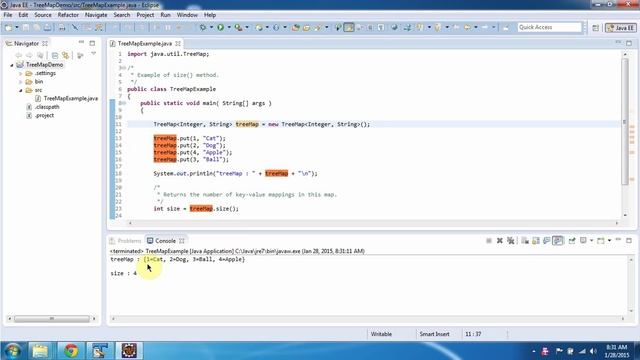Screen dimensions: 640x360
Task: Toggle Mark Occurrences highlighted toolbar button
Action: point(349,27)
